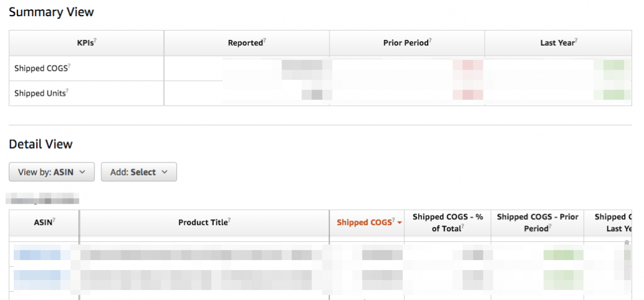The image size is (644, 300).
Task: Click help icon next to Prior Period header
Action: click(430, 41)
